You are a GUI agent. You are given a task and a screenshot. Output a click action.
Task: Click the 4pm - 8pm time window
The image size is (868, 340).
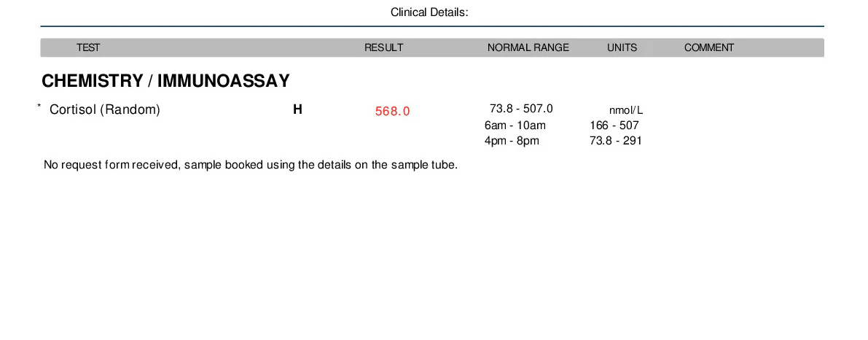coord(512,141)
